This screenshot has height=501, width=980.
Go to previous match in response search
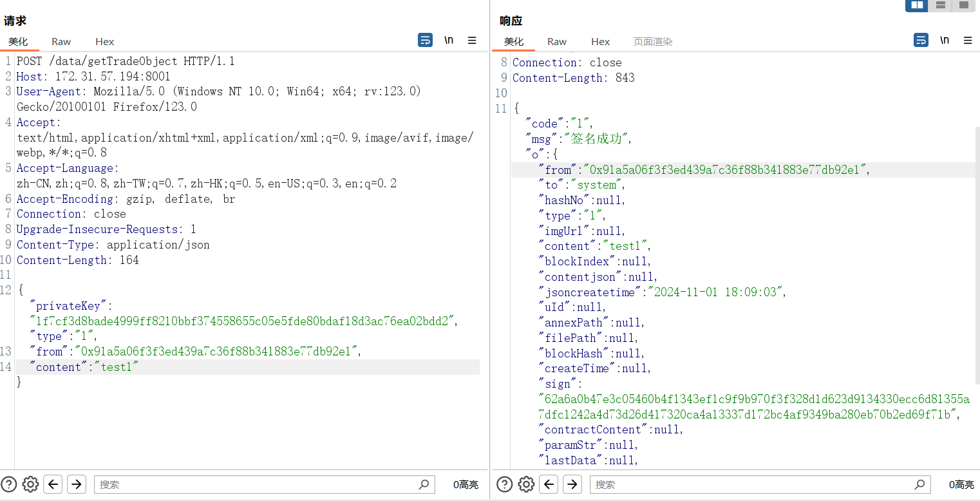(549, 484)
